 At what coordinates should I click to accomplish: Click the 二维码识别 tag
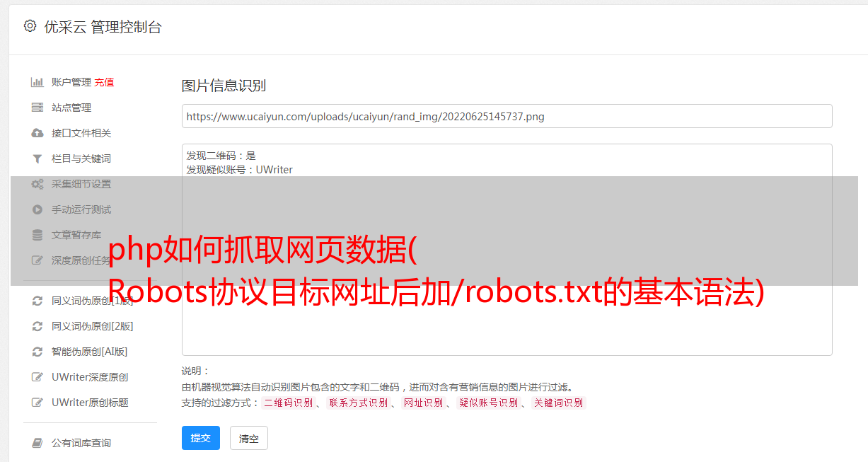(x=288, y=403)
